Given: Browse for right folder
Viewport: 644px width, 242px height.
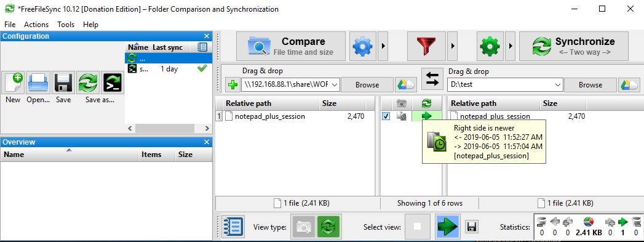Looking at the screenshot, I should click(x=590, y=85).
